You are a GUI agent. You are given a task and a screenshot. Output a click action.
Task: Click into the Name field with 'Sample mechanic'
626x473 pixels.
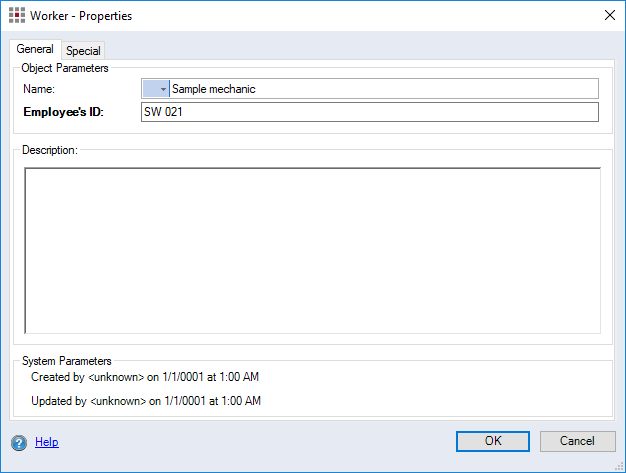point(380,89)
